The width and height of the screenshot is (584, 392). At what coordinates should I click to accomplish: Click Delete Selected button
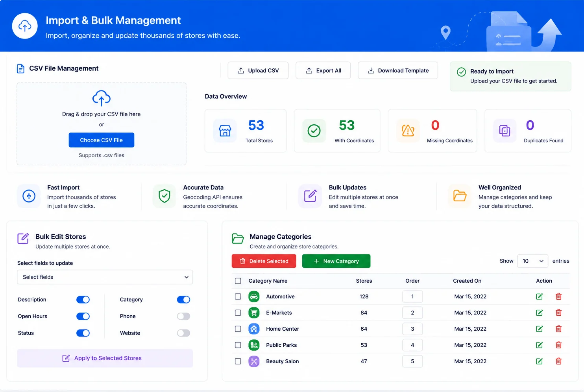tap(264, 261)
